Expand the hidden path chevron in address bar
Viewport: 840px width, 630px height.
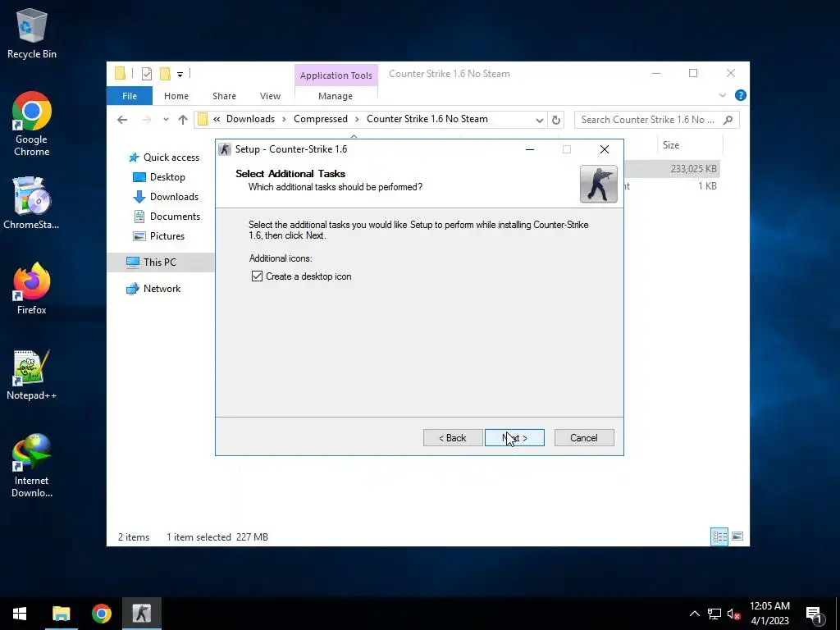217,119
